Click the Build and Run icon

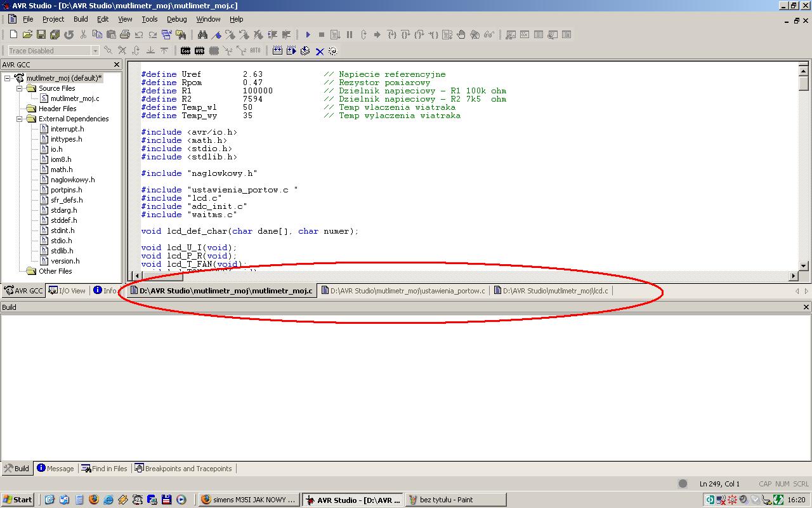click(x=291, y=50)
